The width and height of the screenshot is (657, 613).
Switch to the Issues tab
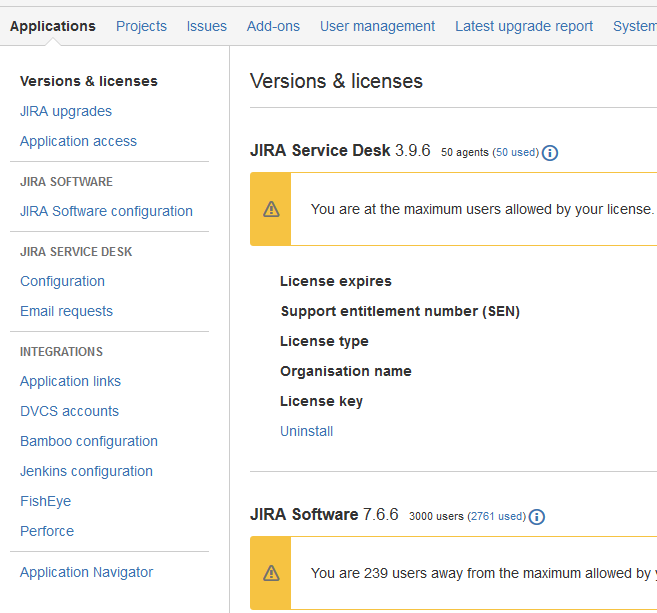207,26
